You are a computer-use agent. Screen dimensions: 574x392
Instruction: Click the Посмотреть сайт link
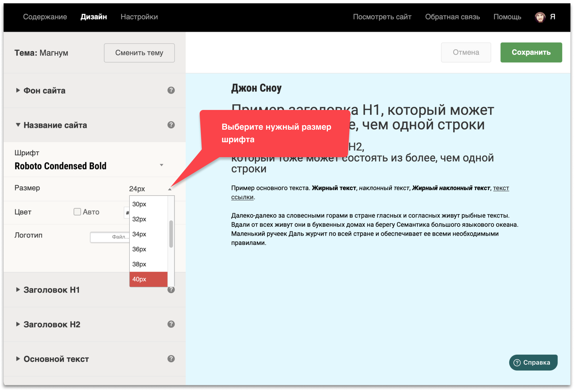tap(382, 17)
